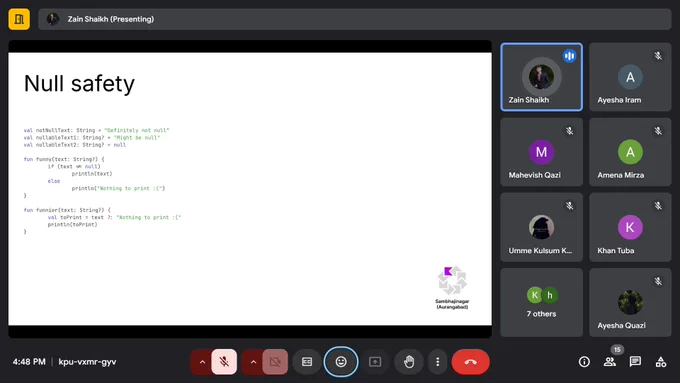Screen dimensions: 680x383
Task: Click the green h avatar in others tile
Action: click(x=549, y=295)
